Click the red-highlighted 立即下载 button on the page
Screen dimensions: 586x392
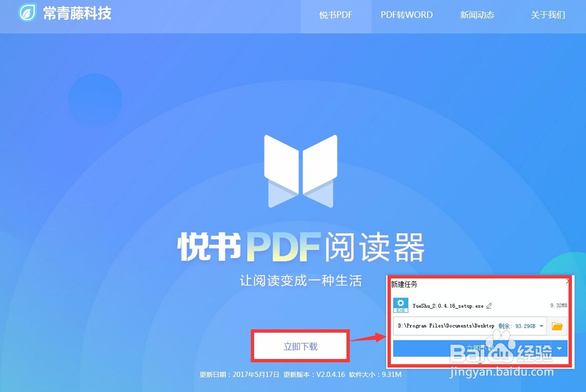click(x=300, y=346)
